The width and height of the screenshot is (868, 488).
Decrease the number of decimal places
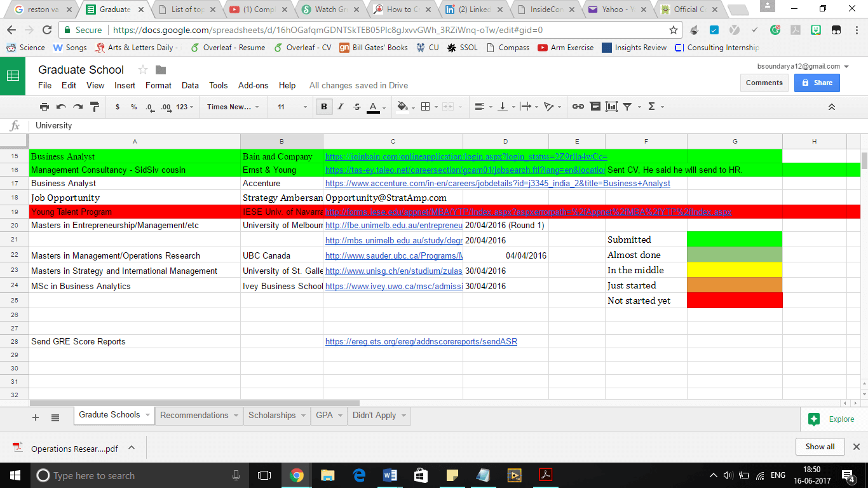[149, 107]
